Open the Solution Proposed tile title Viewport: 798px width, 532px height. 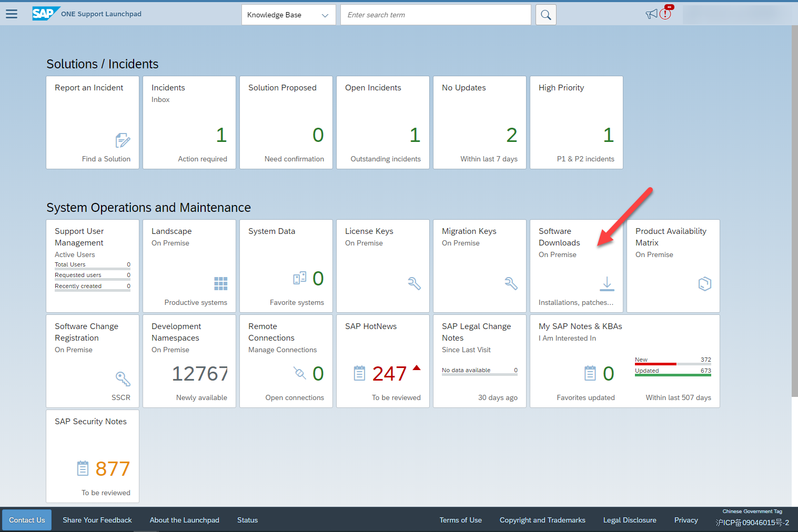click(282, 88)
